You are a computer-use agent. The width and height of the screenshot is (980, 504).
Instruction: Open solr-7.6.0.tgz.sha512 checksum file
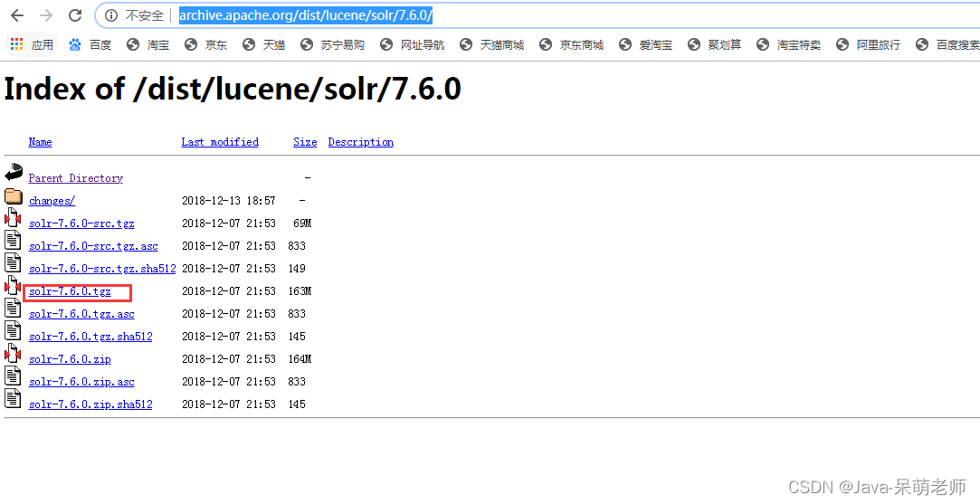click(90, 337)
